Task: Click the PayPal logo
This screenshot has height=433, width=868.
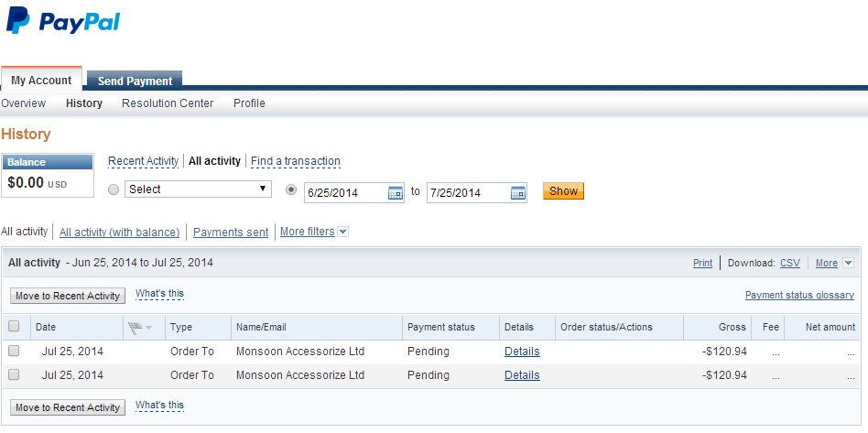Action: [62, 21]
